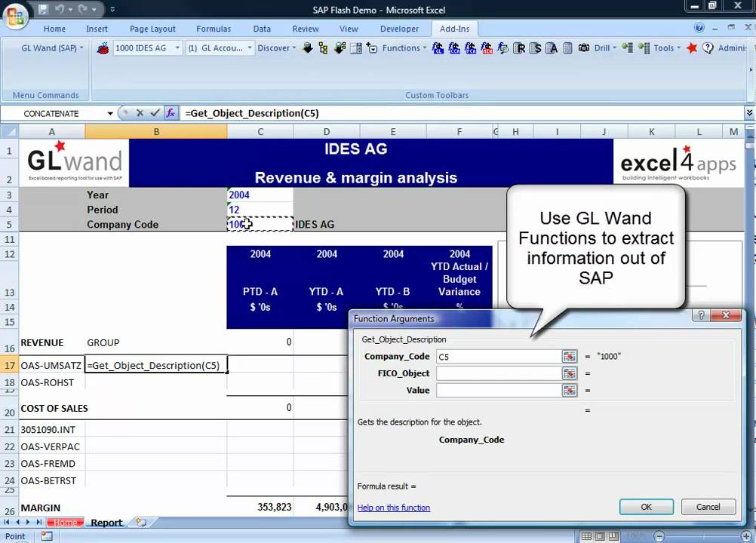Click the grid-with-arrow icon left of the calculator
Image resolution: width=756 pixels, height=543 pixels.
click(x=340, y=48)
